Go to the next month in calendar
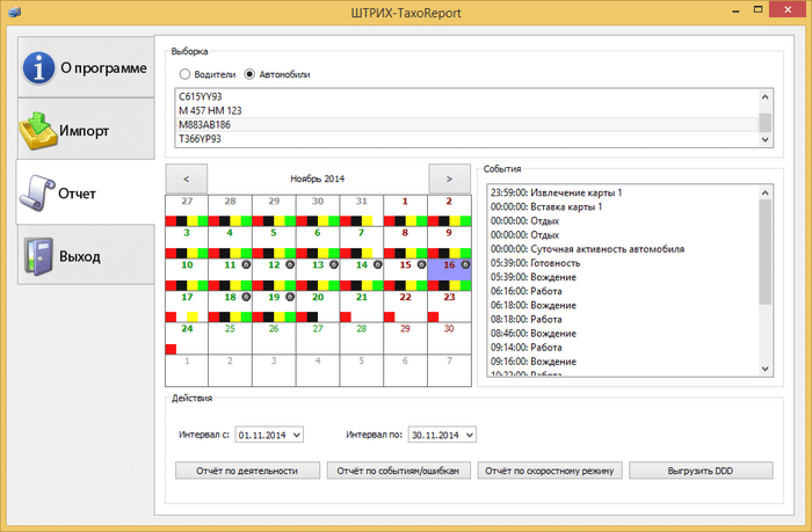Image resolution: width=812 pixels, height=532 pixels. (449, 179)
